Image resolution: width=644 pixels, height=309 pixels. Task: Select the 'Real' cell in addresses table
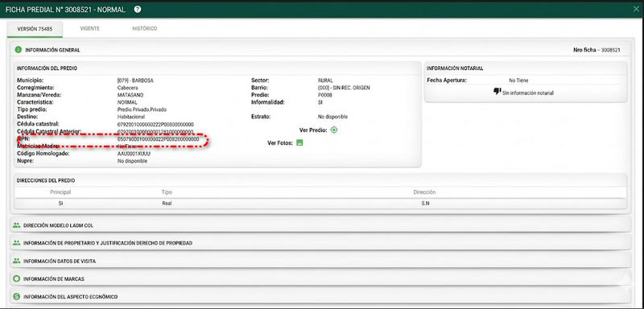(167, 203)
